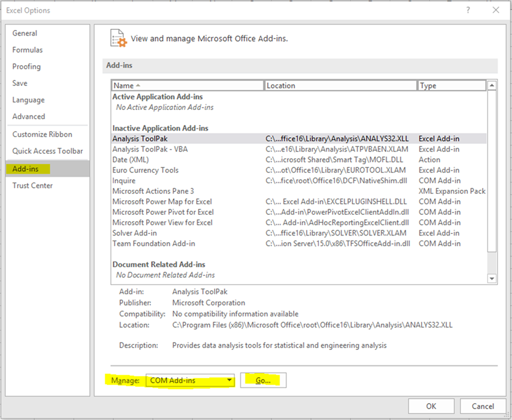512x420 pixels.
Task: Confirm with the OK button
Action: tap(431, 406)
